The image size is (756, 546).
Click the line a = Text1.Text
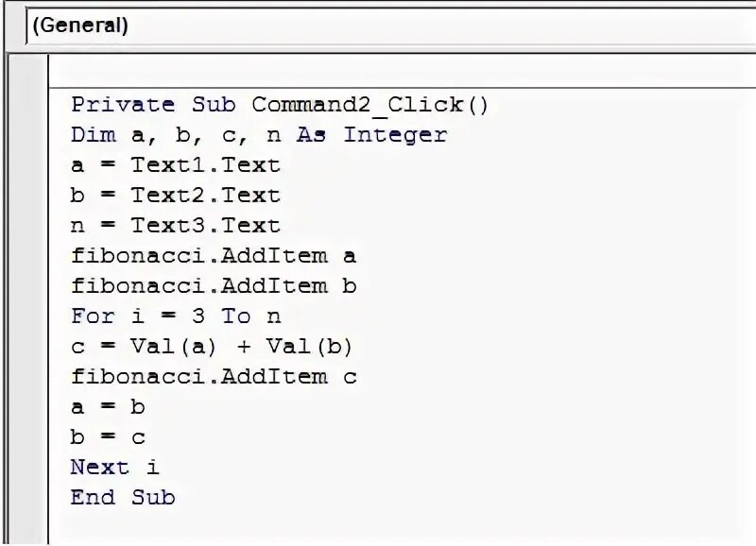(x=176, y=165)
